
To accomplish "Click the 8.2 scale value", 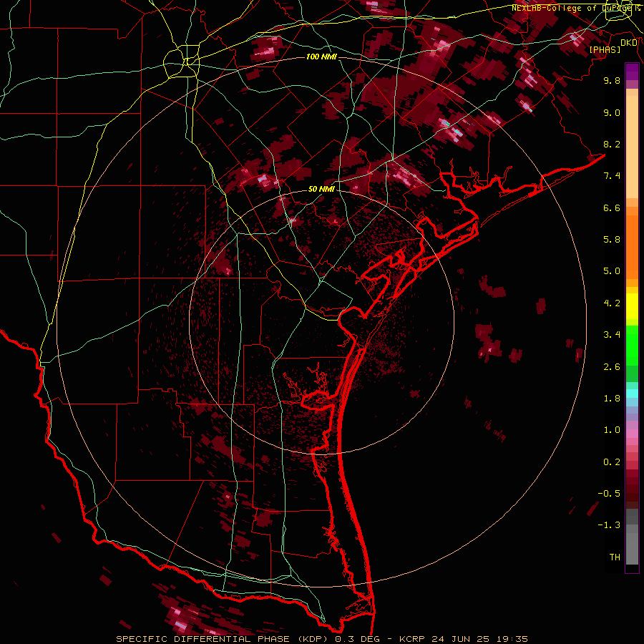I will (x=612, y=144).
